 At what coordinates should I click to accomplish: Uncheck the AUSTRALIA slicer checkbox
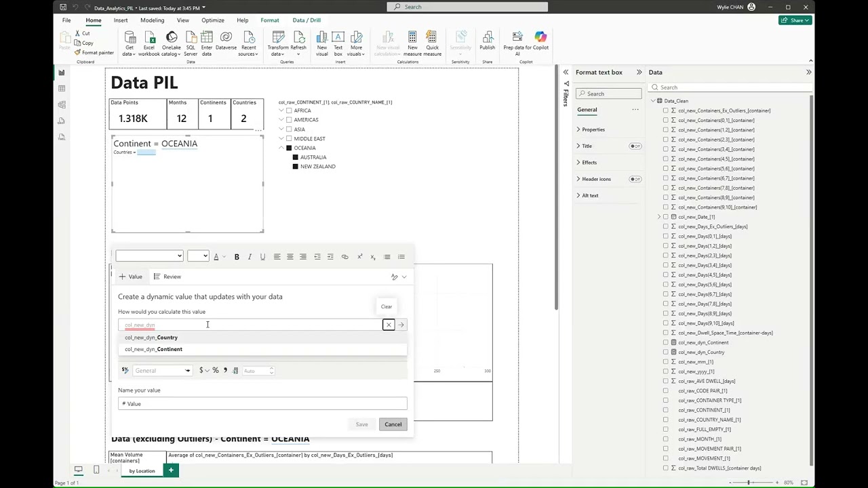point(295,157)
